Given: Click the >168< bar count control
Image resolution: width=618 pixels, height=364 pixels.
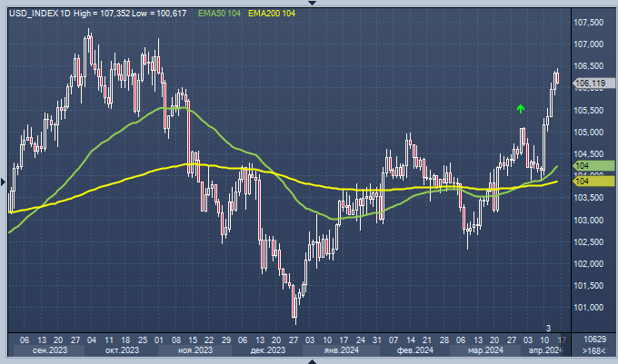Looking at the screenshot, I should (x=594, y=350).
